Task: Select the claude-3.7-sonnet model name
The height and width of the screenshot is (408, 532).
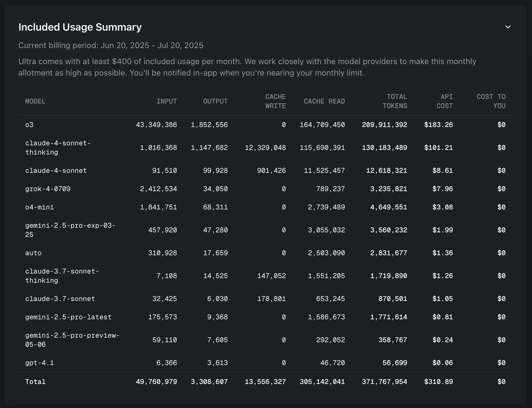Action: click(x=60, y=298)
